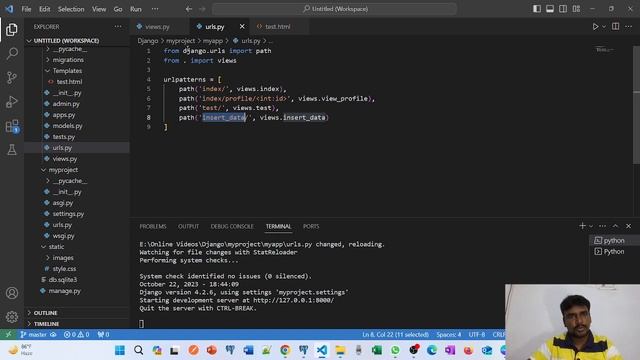Open the Source Control view

click(12, 78)
